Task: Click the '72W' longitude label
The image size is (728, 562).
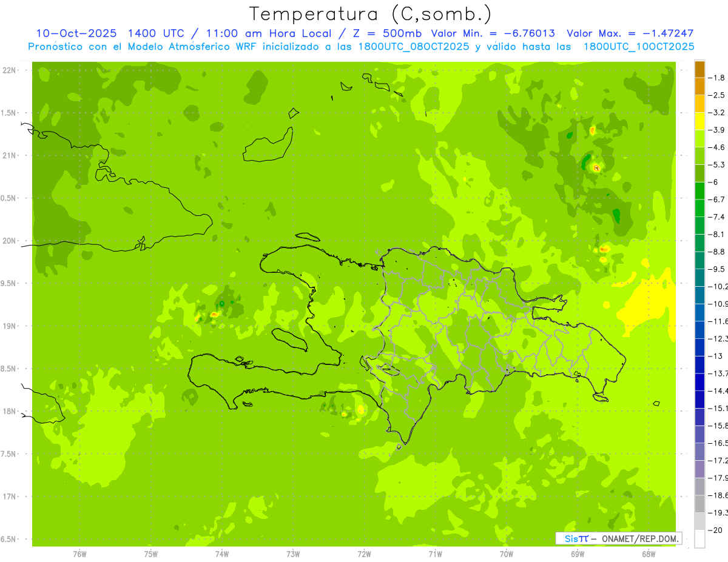Action: 364,554
